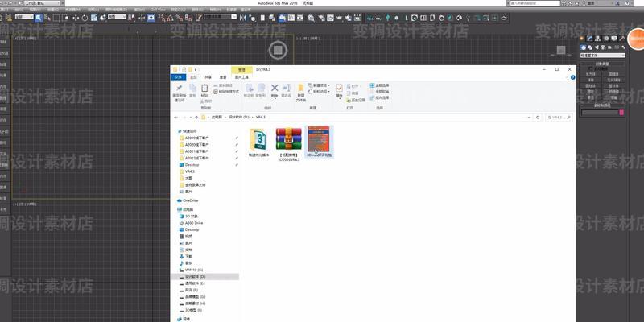
Task: Select the Shapes category in Create panel
Action: (590, 47)
